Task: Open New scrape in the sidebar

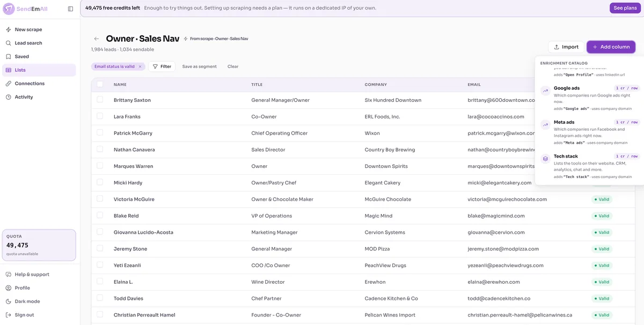Action: (39, 29)
